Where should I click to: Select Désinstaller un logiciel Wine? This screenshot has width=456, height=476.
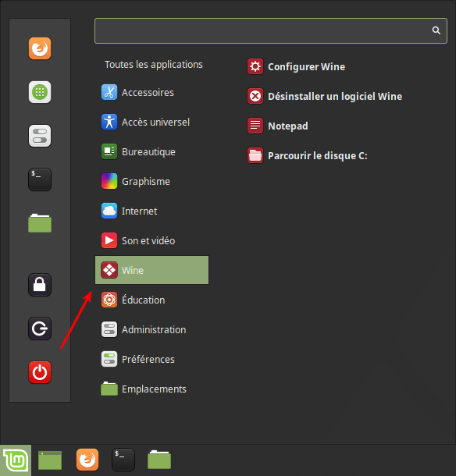click(x=325, y=97)
